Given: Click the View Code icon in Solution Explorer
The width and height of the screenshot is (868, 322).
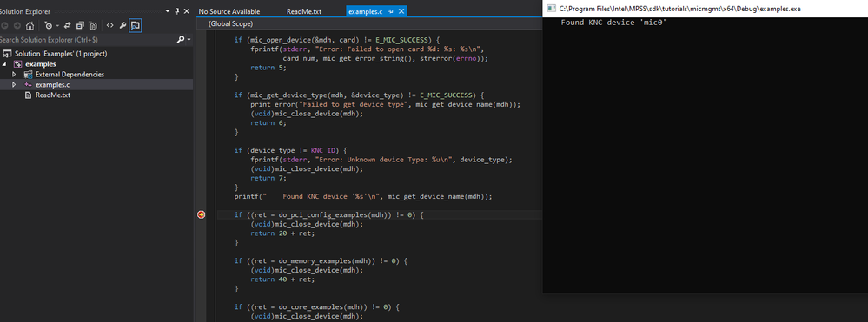Looking at the screenshot, I should click(x=109, y=25).
